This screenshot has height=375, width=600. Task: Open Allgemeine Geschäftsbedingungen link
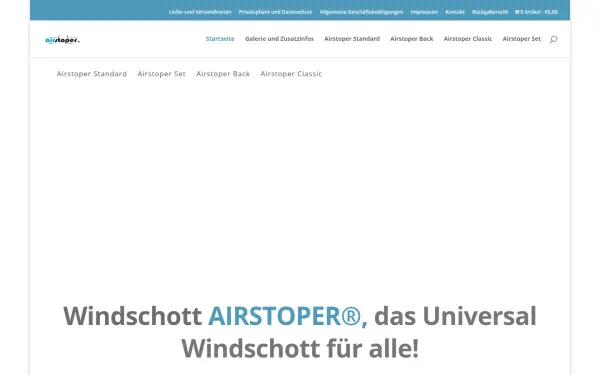tap(361, 12)
